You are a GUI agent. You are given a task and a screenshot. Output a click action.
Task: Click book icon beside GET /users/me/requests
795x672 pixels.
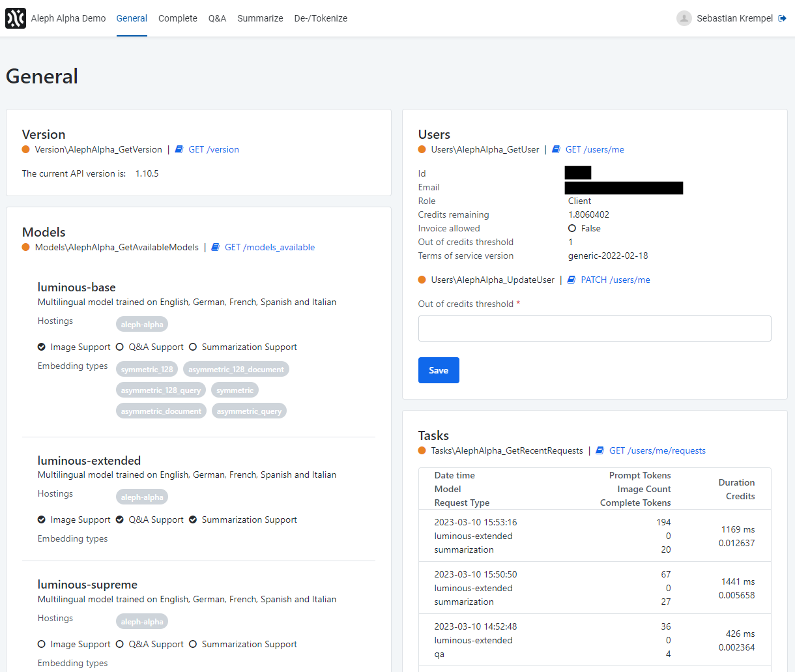click(x=600, y=450)
